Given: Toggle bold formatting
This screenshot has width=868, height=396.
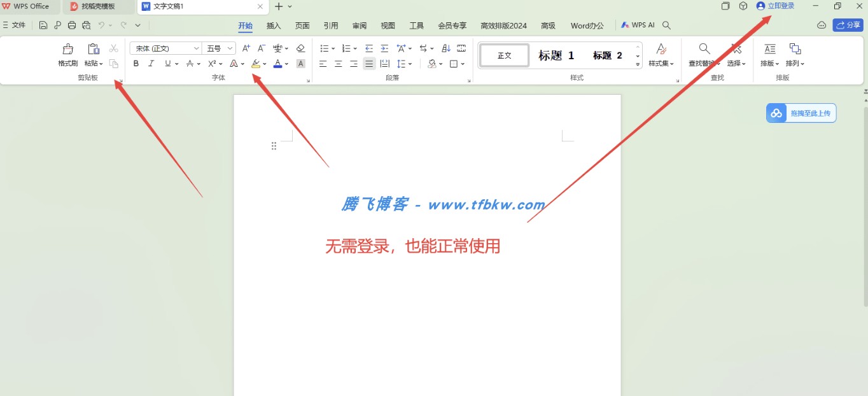Looking at the screenshot, I should [x=136, y=63].
